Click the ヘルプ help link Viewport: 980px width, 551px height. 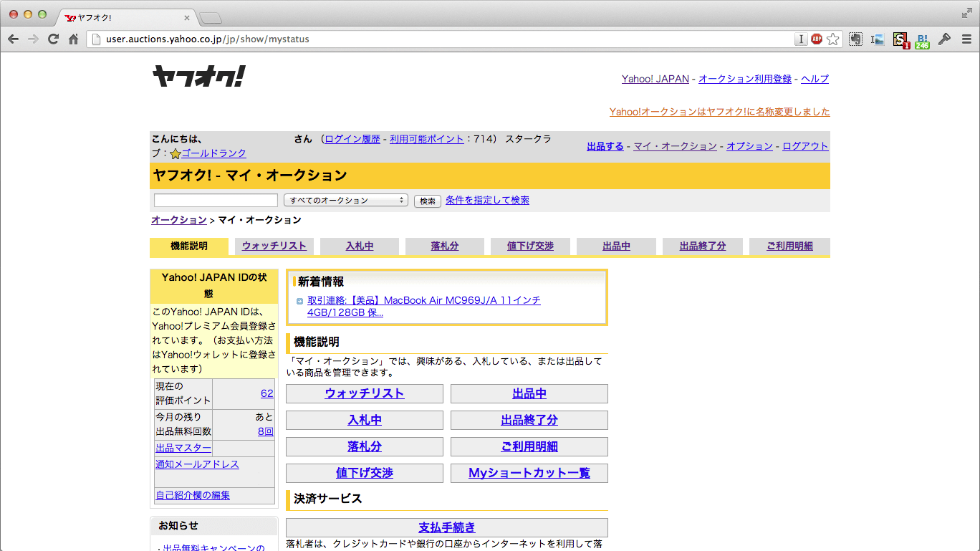pos(815,79)
